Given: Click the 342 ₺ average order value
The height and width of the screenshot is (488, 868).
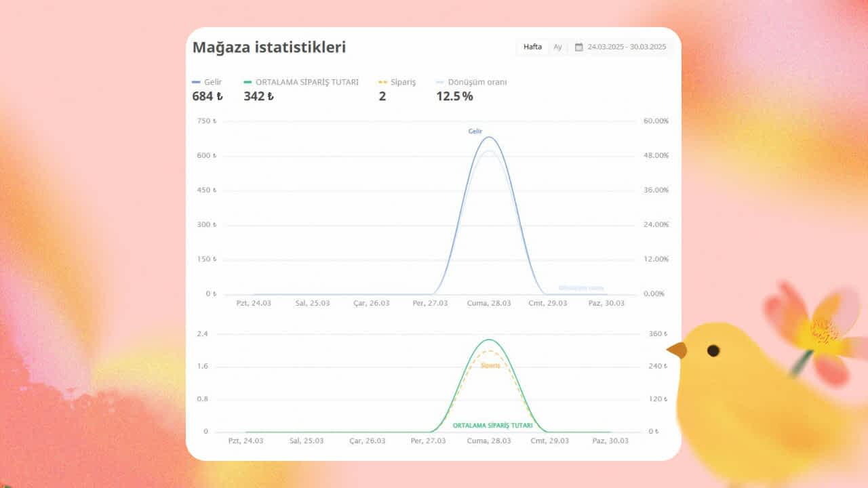Looking at the screenshot, I should (x=259, y=96).
